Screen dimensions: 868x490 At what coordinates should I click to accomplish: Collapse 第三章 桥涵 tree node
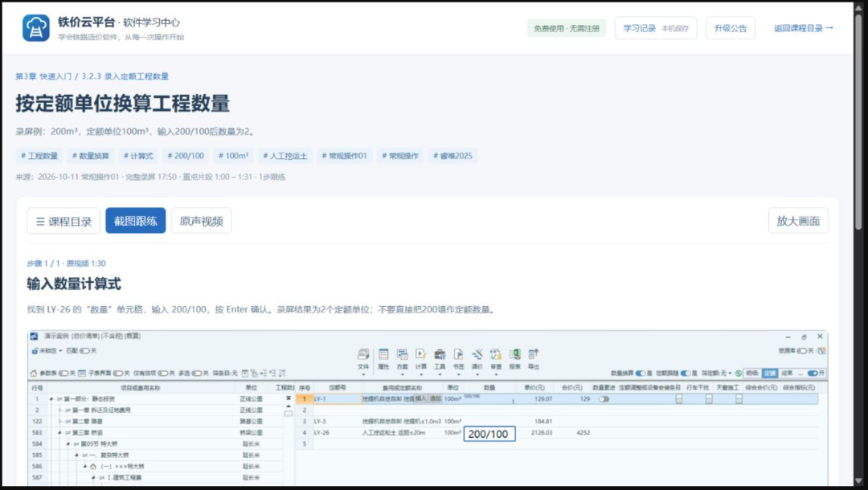click(x=59, y=432)
